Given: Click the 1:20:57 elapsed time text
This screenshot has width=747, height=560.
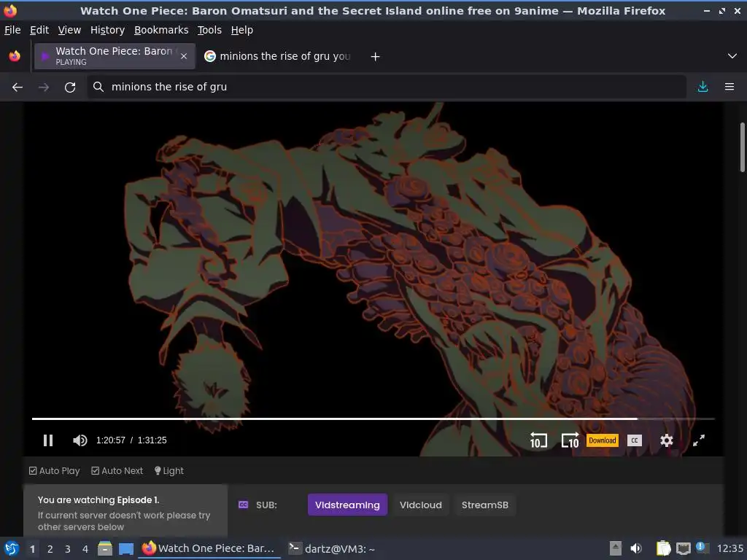Looking at the screenshot, I should pos(111,440).
